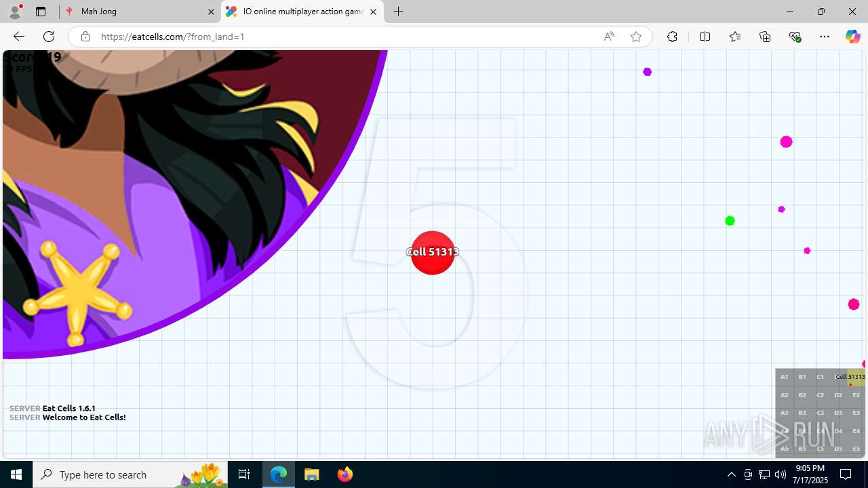Click the browser profile icon
868x488 pixels.
(15, 12)
